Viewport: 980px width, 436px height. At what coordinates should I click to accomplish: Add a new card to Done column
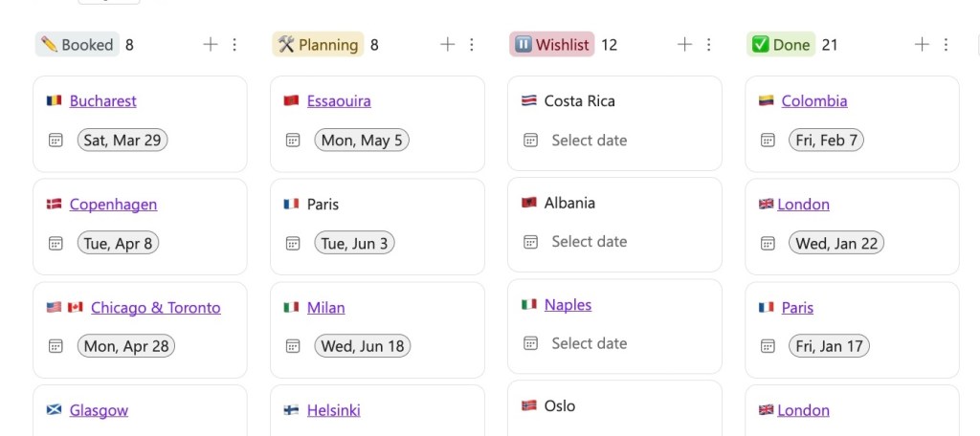tap(922, 44)
